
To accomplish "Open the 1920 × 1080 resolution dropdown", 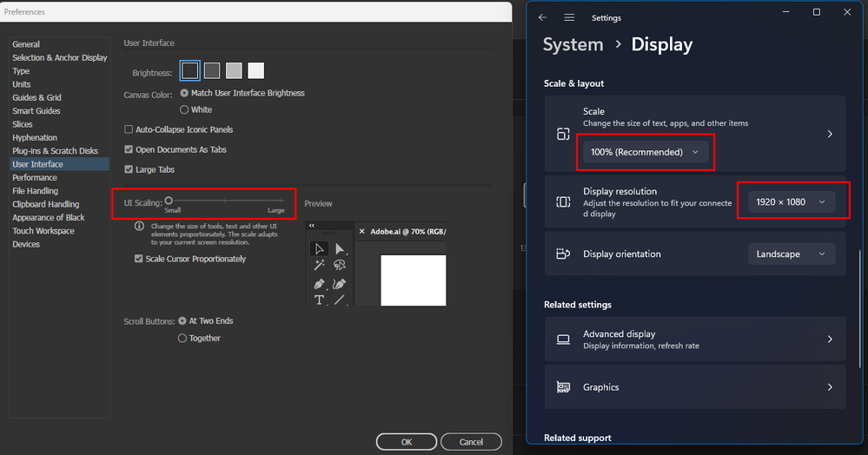I will 792,202.
